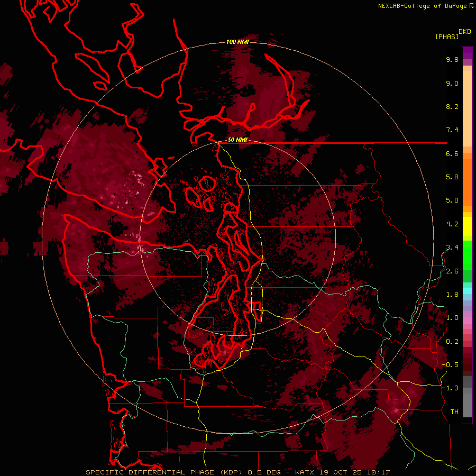Image resolution: width=476 pixels, height=476 pixels.
Task: Click the KATX station identifier
Action: point(305,472)
